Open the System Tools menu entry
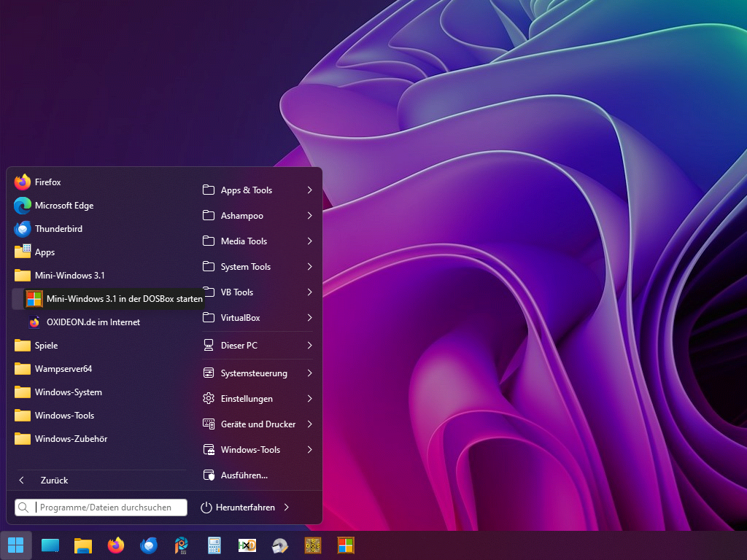747x560 pixels. pos(258,267)
